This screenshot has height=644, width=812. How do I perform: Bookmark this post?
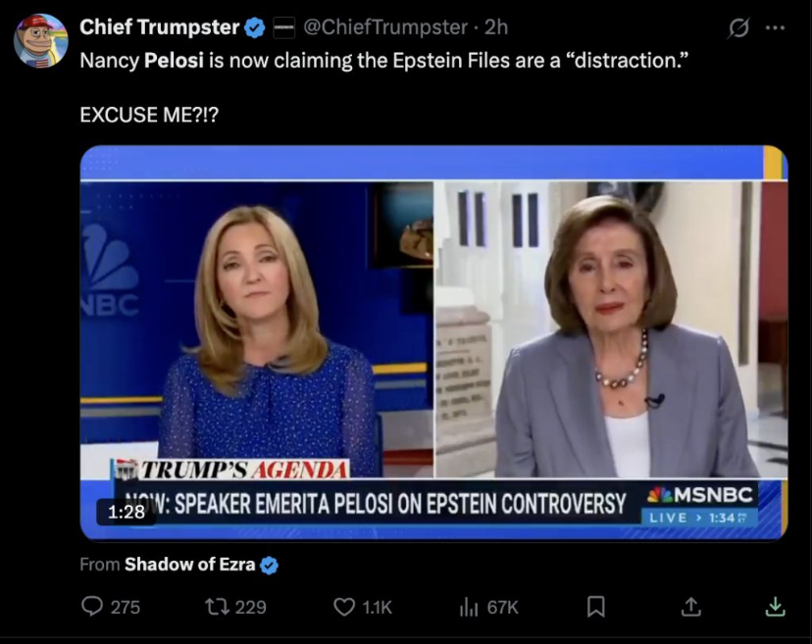click(x=596, y=606)
